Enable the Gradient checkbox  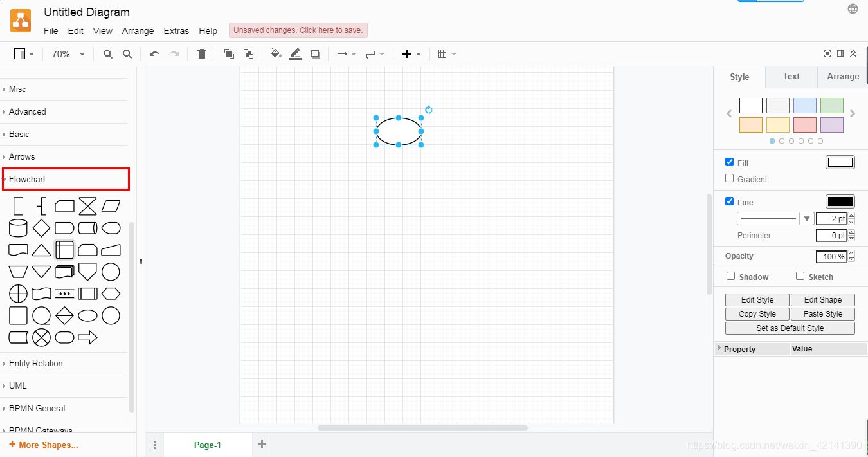click(729, 178)
